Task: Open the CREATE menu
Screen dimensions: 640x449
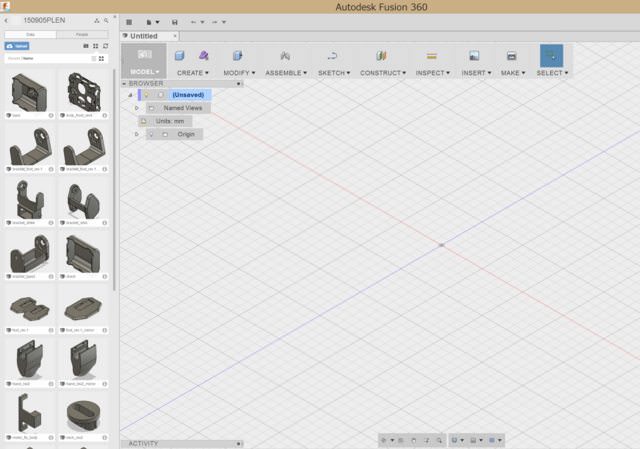Action: tap(193, 73)
